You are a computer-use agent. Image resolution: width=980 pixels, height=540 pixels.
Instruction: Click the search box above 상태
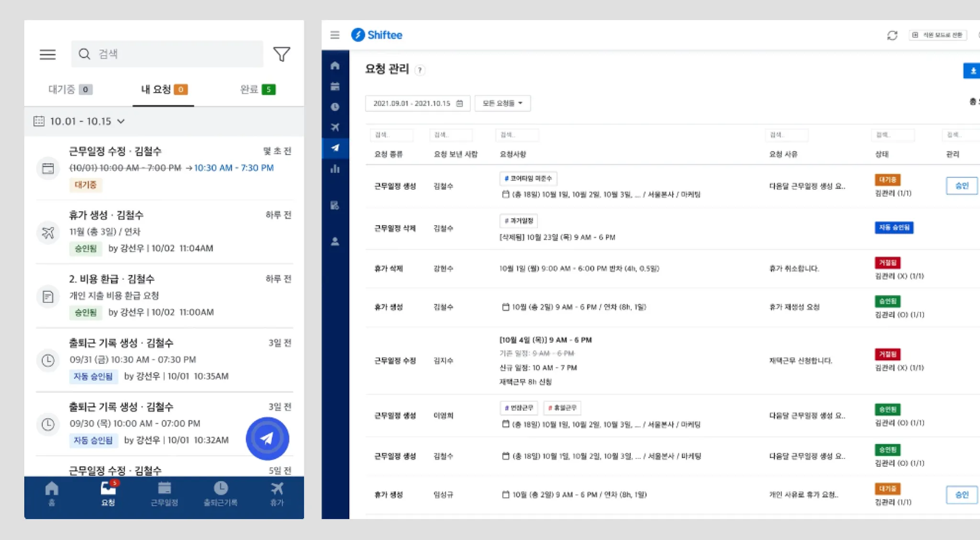893,135
